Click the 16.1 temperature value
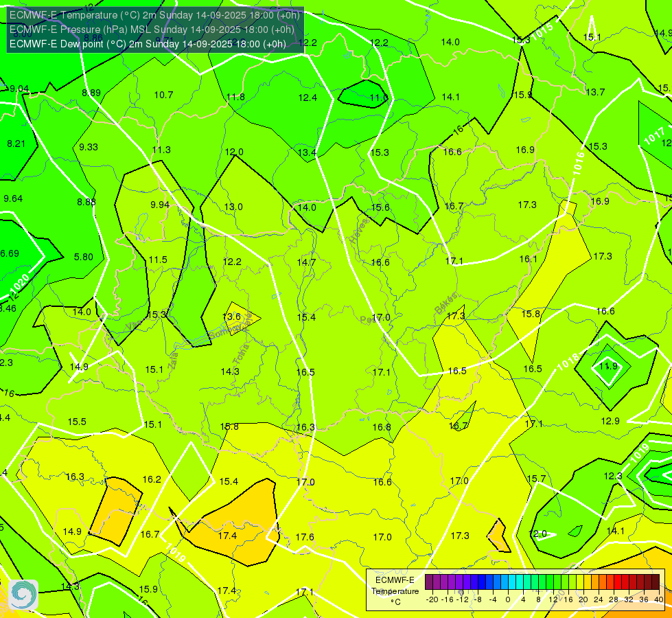672x618 pixels. (528, 259)
